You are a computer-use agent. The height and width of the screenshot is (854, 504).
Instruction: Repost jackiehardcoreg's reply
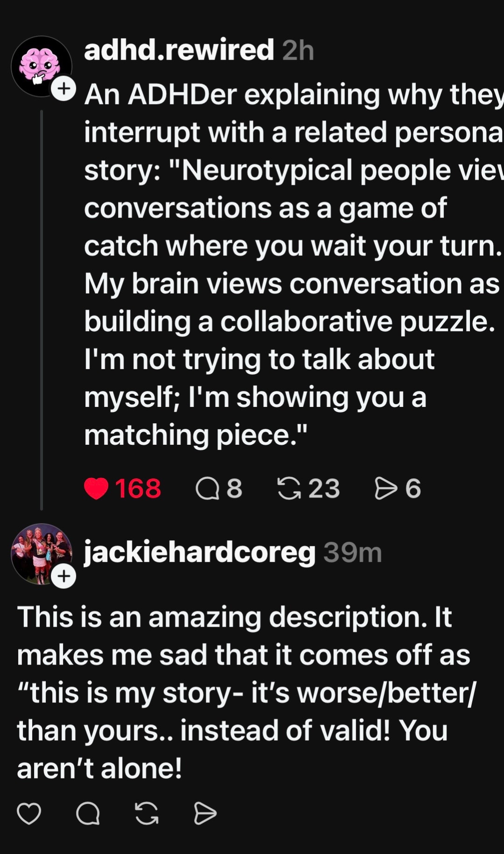coord(147,813)
